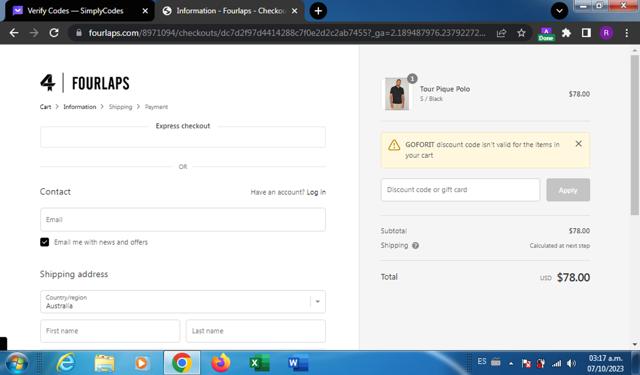
Task: Click the Apply discount button
Action: [x=568, y=190]
